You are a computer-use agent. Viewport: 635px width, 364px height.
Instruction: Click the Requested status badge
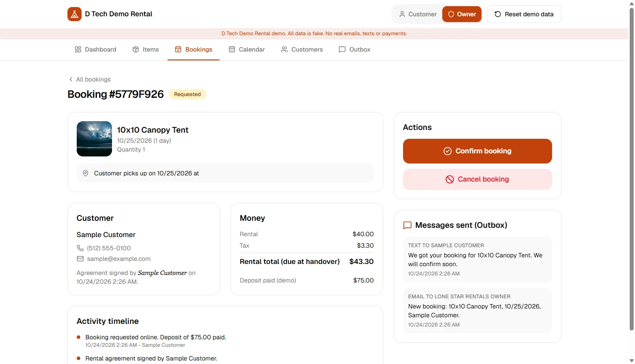click(x=187, y=94)
